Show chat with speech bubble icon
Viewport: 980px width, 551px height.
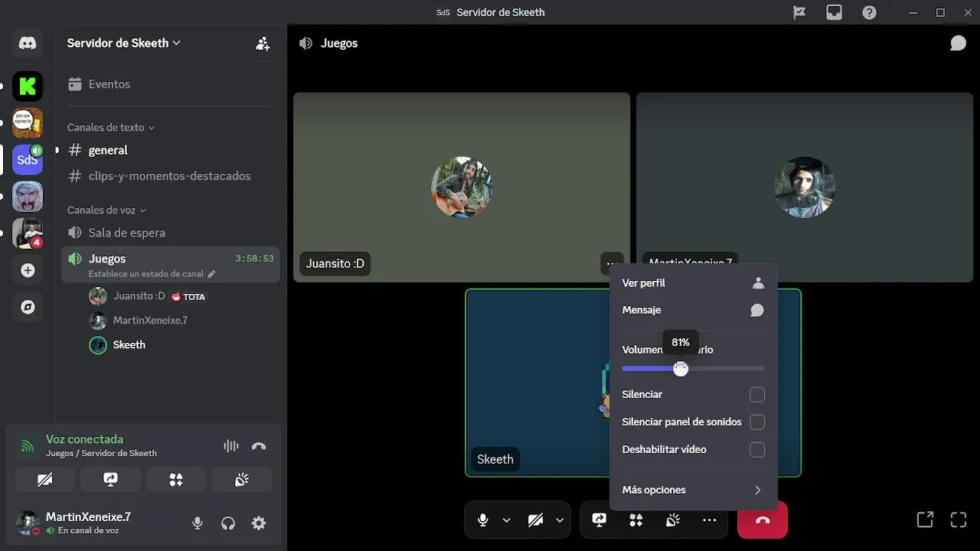tap(958, 44)
